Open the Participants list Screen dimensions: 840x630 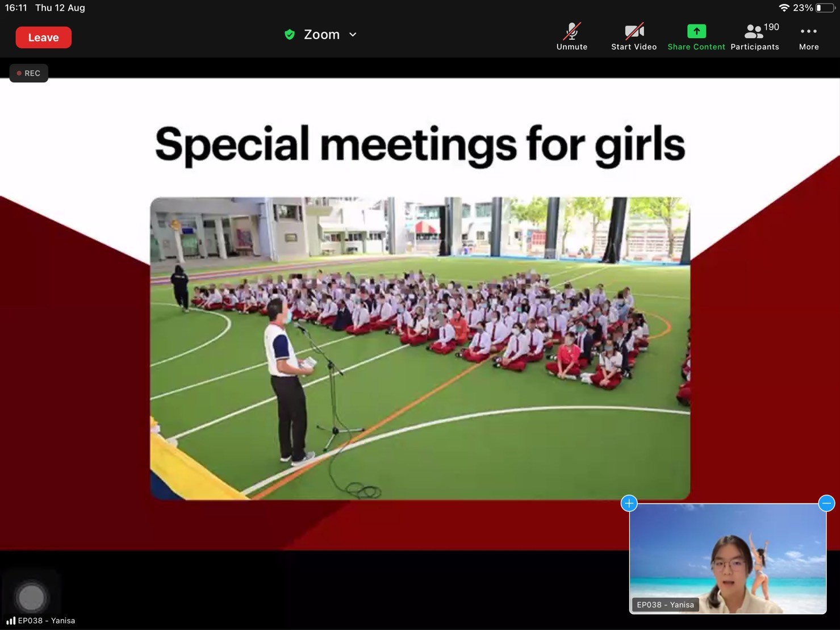(x=755, y=37)
